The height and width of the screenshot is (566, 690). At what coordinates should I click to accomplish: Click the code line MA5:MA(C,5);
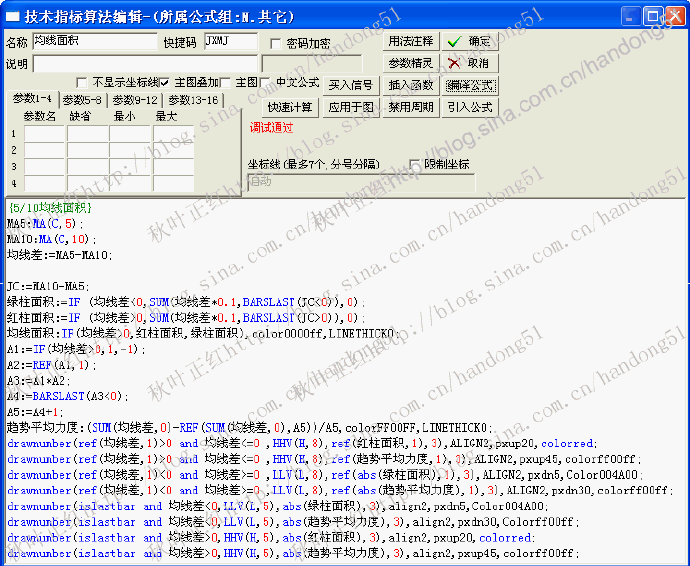coord(45,224)
